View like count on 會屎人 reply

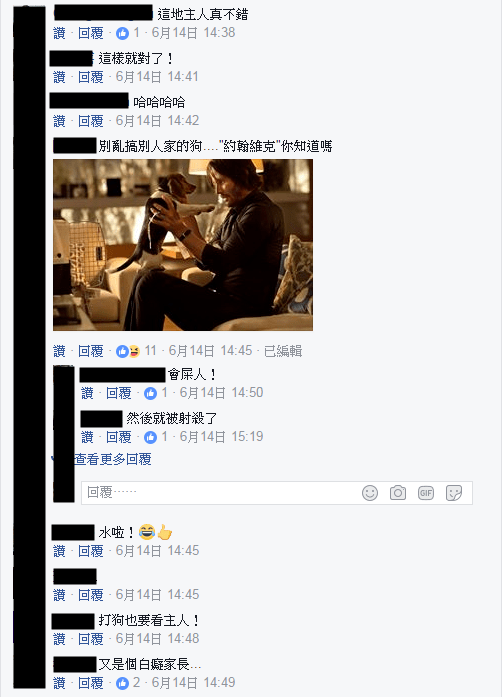156,393
